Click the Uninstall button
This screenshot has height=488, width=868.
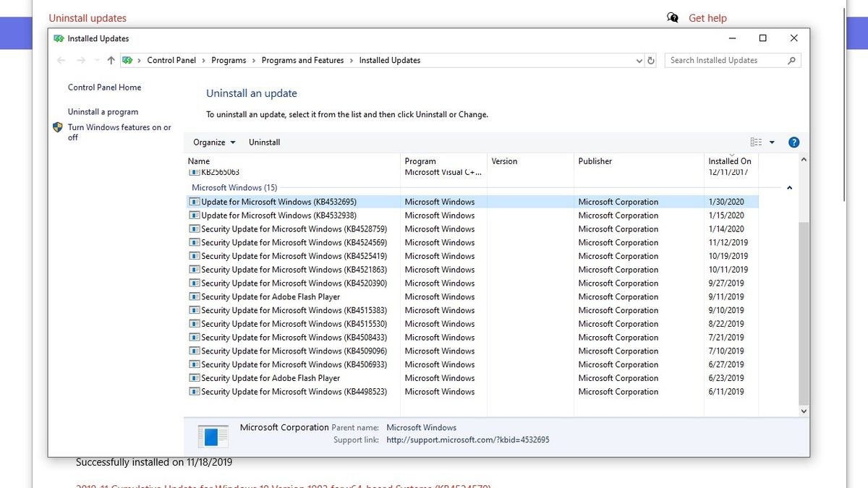[x=264, y=142]
